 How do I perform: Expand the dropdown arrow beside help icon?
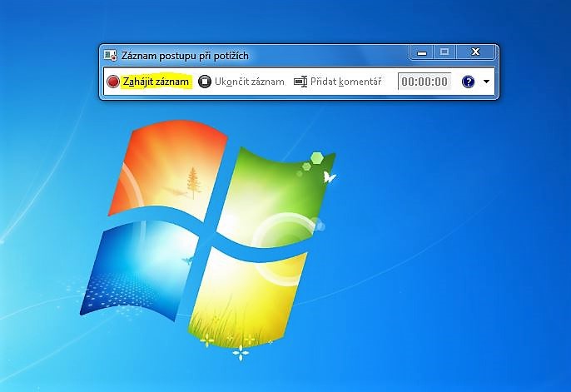(x=486, y=82)
